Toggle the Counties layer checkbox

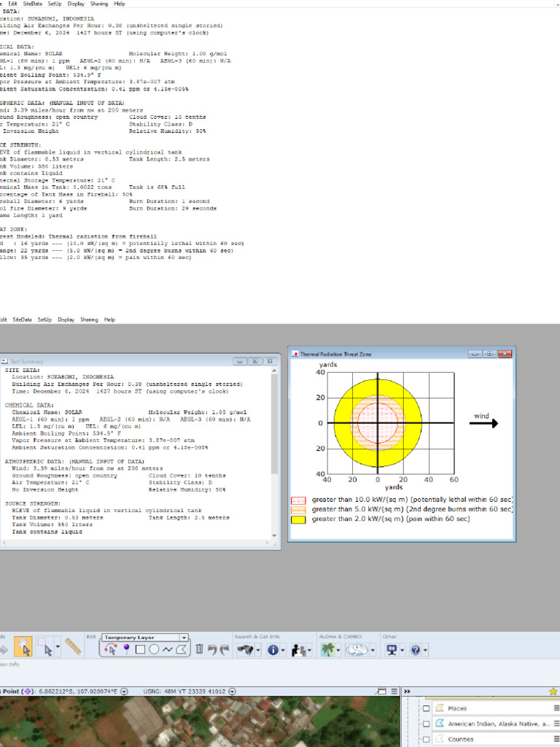426,739
